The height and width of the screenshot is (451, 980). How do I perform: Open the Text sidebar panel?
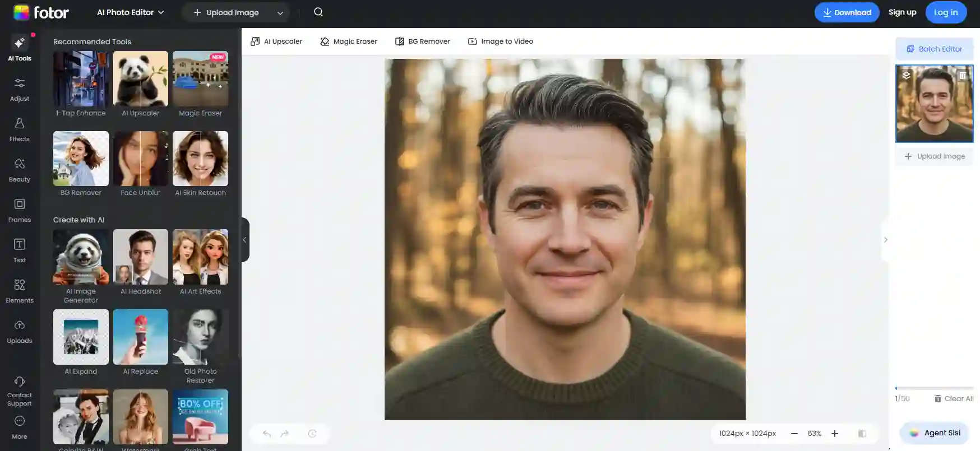[20, 250]
